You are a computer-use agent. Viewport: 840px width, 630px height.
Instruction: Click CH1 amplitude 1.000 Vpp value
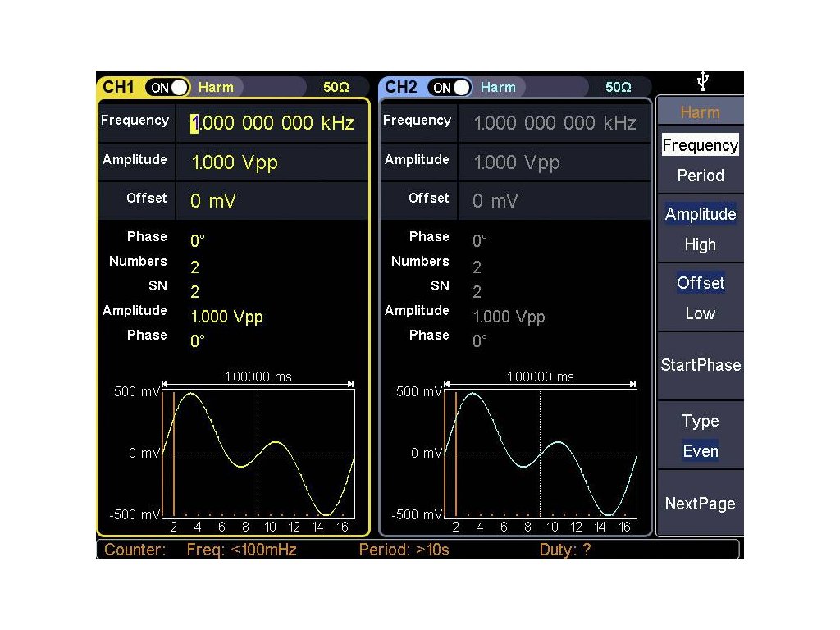(x=235, y=162)
